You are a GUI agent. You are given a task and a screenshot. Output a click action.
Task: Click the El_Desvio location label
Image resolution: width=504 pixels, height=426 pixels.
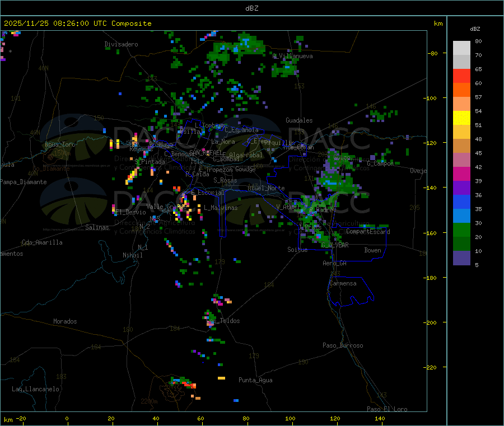(131, 212)
